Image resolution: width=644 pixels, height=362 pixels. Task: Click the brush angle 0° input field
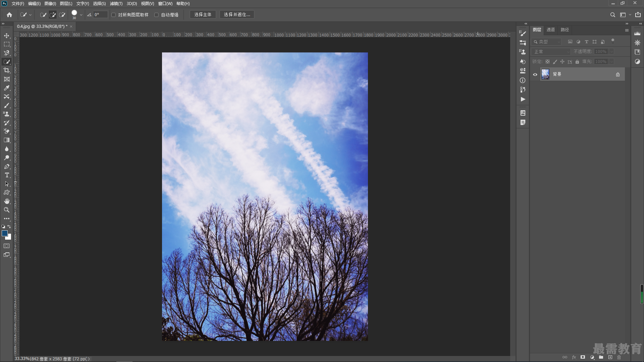click(100, 15)
